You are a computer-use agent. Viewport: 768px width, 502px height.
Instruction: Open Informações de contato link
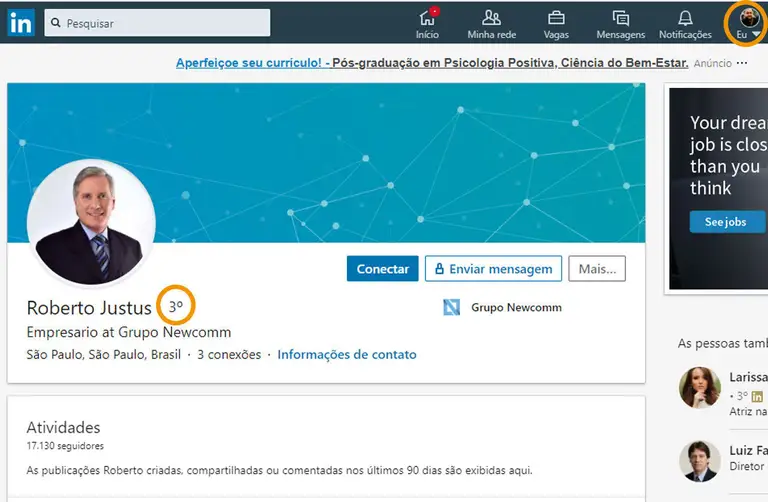(347, 354)
